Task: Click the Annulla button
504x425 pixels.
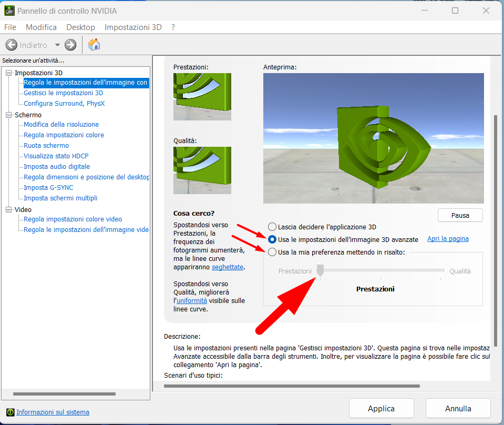Action: [458, 408]
